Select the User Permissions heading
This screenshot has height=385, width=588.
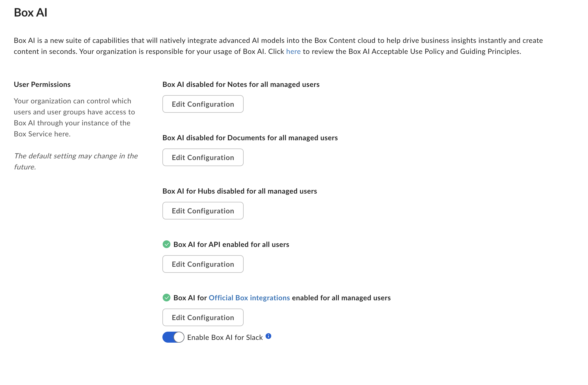point(42,84)
